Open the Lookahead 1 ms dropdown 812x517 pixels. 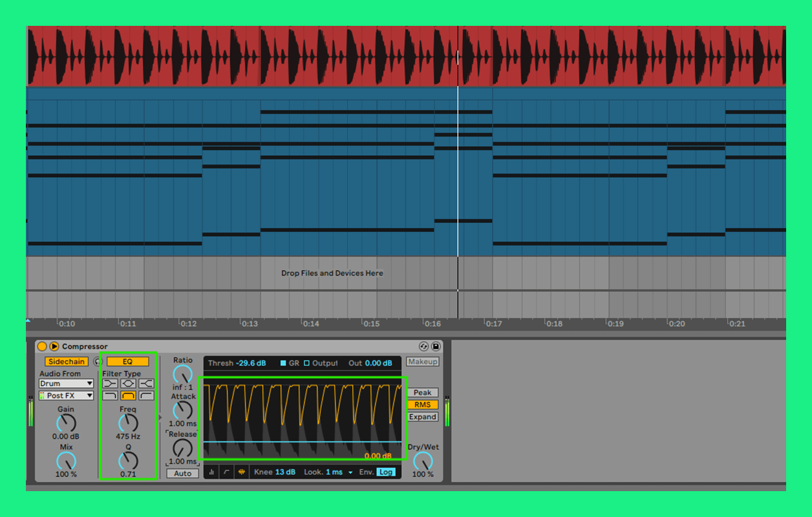click(350, 472)
